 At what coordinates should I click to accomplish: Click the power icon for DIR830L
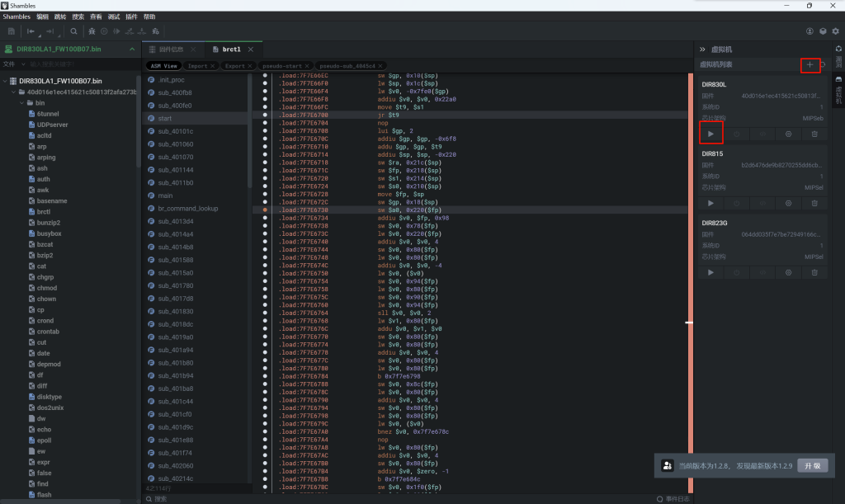tap(737, 134)
